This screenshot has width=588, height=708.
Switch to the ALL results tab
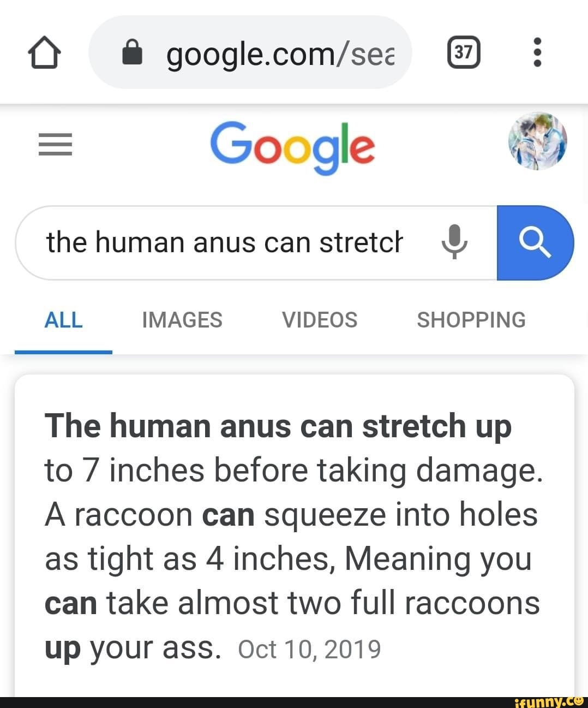coord(63,320)
